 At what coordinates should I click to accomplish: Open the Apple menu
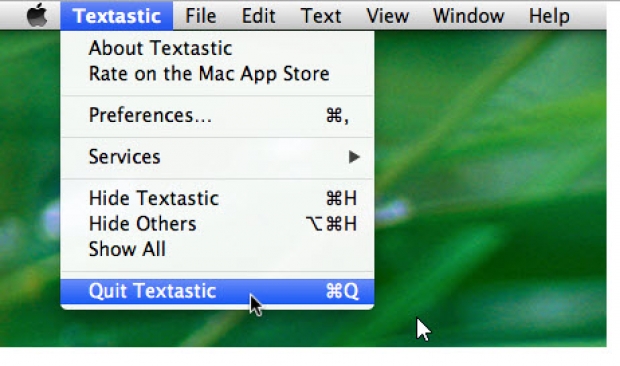point(37,16)
